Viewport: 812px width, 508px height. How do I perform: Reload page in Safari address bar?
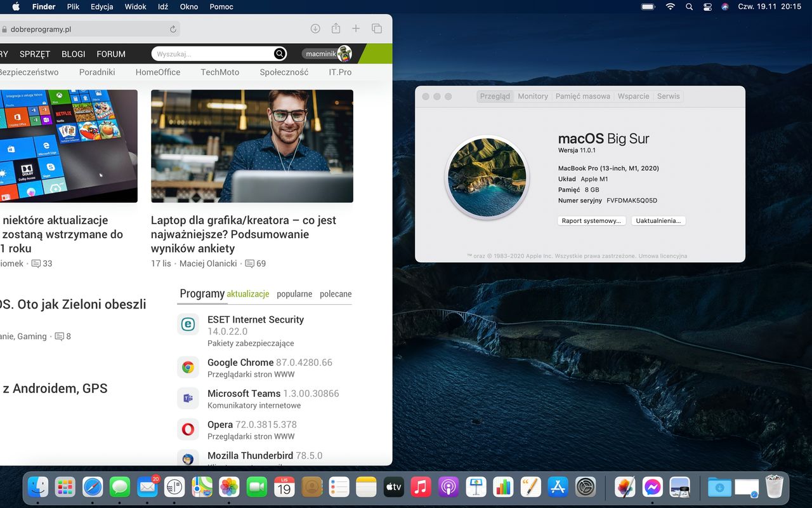173,29
